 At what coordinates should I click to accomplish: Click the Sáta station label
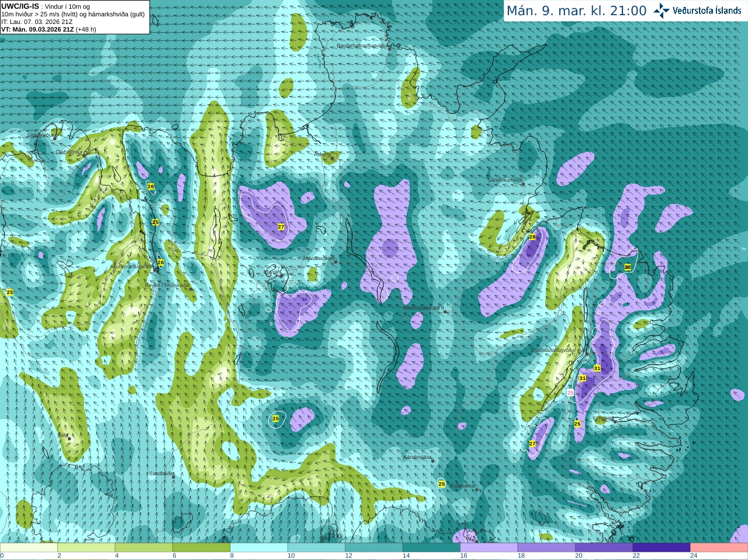[63, 435]
